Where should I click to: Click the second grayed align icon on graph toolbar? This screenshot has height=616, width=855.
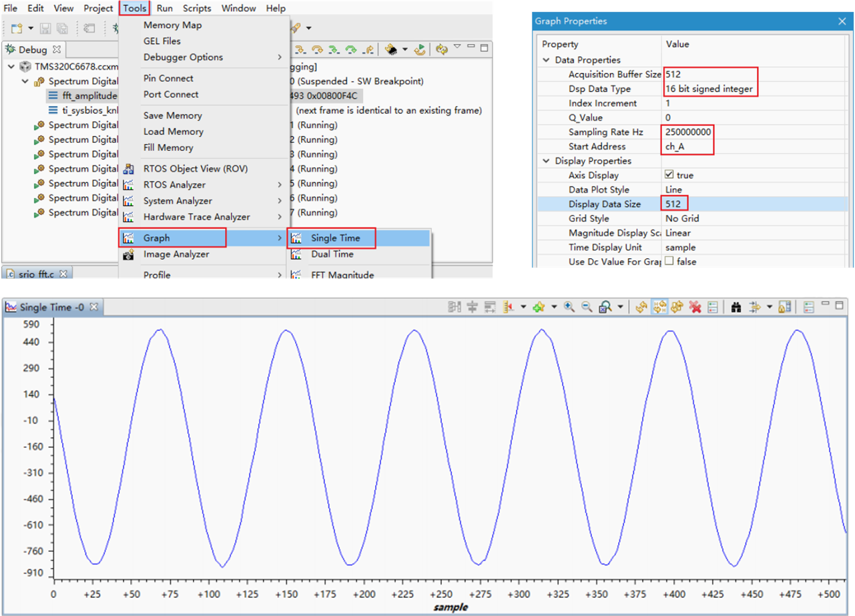[x=472, y=307]
